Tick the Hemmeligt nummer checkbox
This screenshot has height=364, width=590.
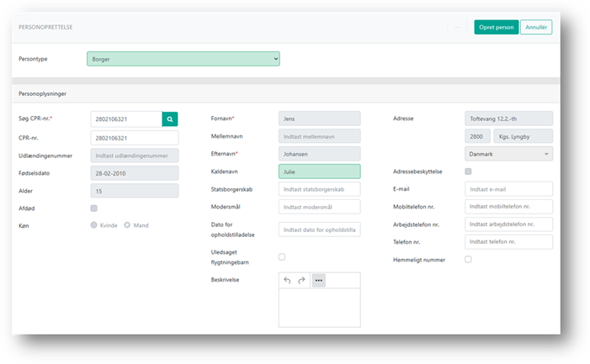pos(468,260)
